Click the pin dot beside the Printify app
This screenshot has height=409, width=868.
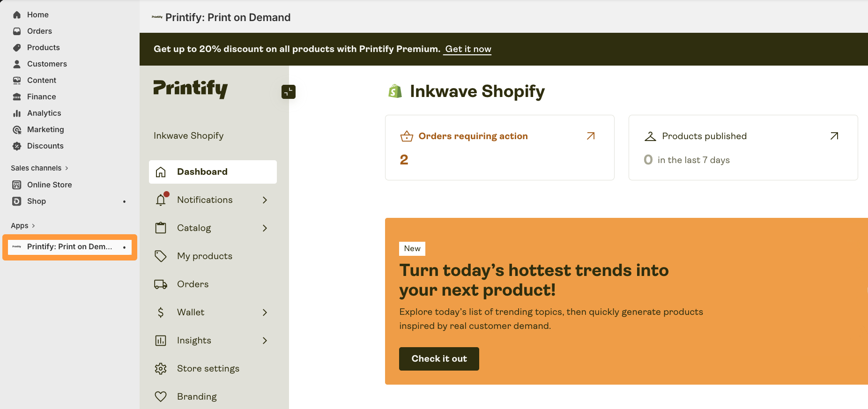[124, 247]
